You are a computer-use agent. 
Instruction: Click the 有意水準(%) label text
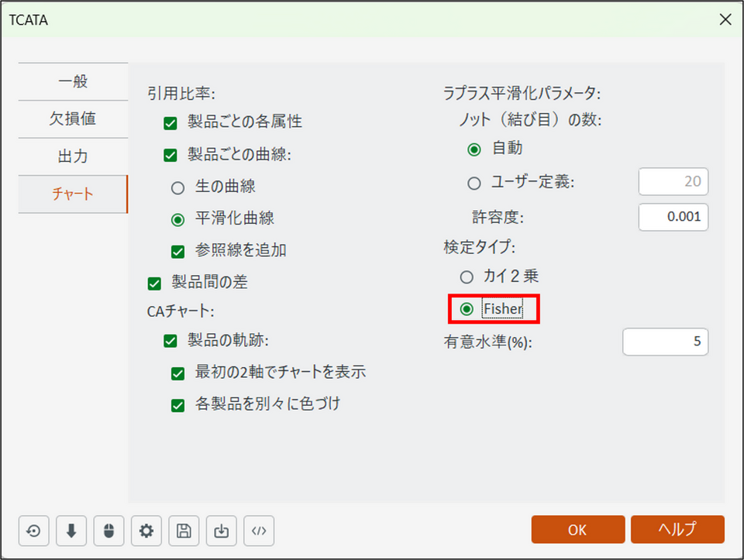tap(487, 342)
